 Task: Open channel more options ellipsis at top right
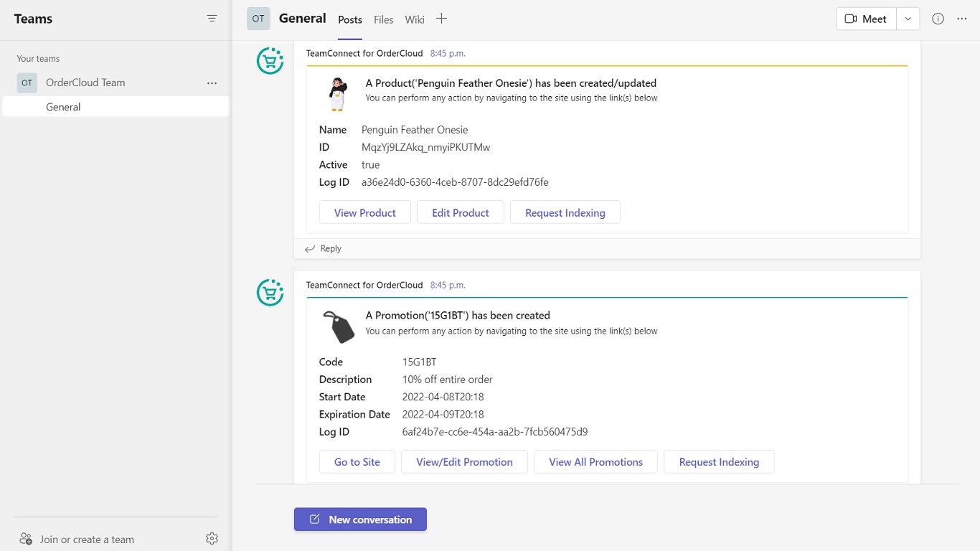coord(962,19)
